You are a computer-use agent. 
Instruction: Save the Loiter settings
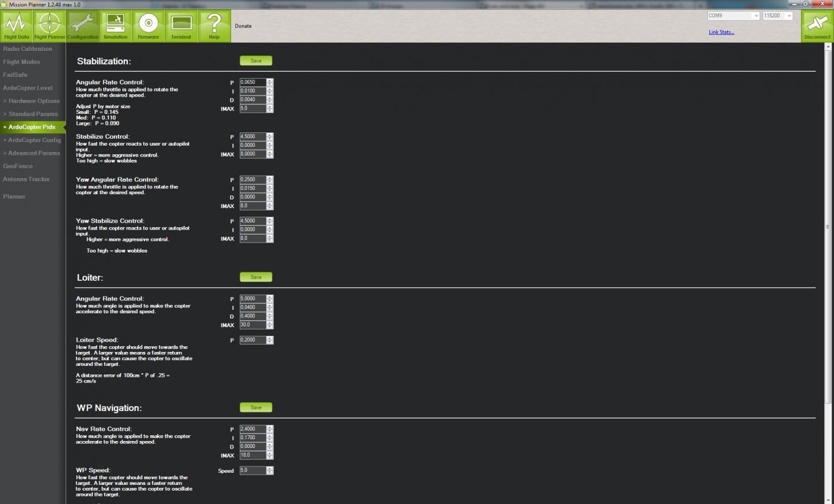pyautogui.click(x=256, y=277)
